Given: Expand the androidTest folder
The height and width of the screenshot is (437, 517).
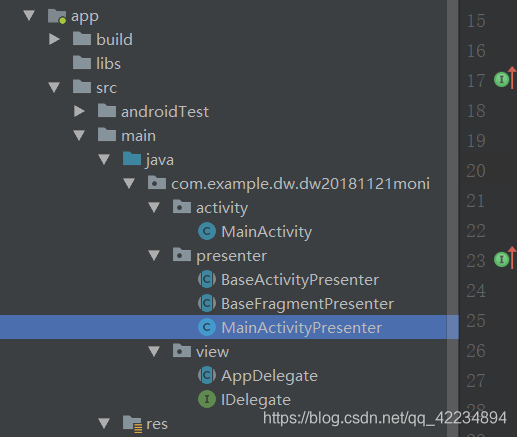Looking at the screenshot, I should (79, 111).
